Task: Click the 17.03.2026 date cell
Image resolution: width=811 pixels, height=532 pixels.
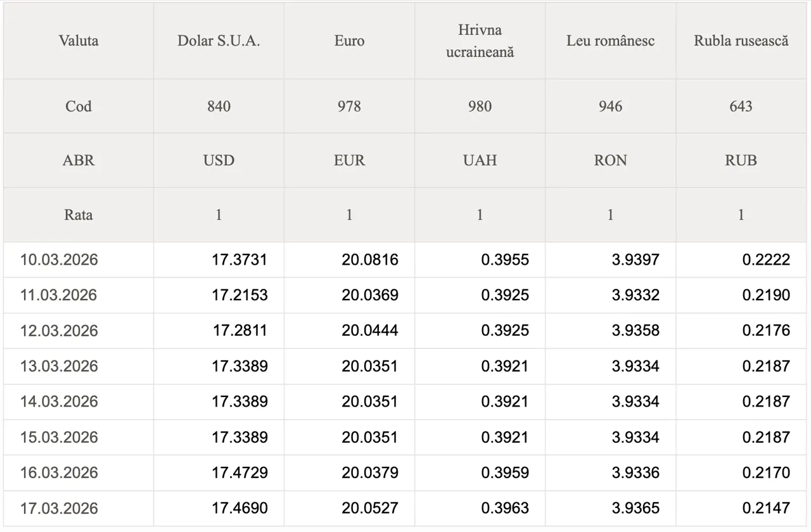Action: [59, 508]
